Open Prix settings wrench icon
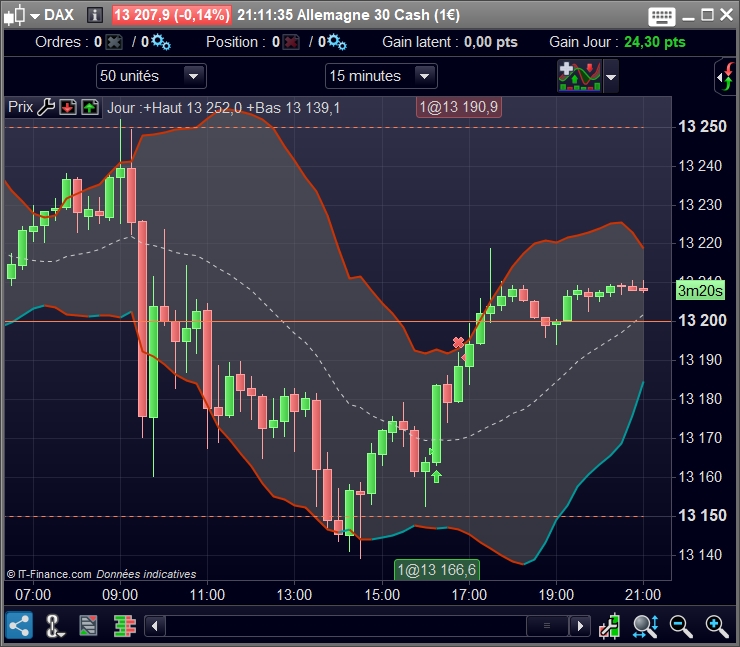The height and width of the screenshot is (647, 740). click(46, 107)
